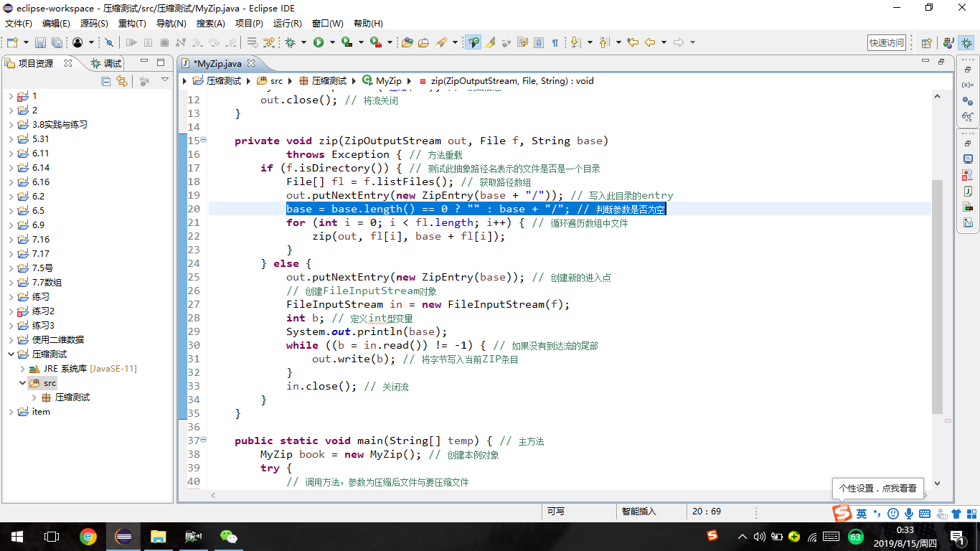Click the New file wizard icon

12,42
